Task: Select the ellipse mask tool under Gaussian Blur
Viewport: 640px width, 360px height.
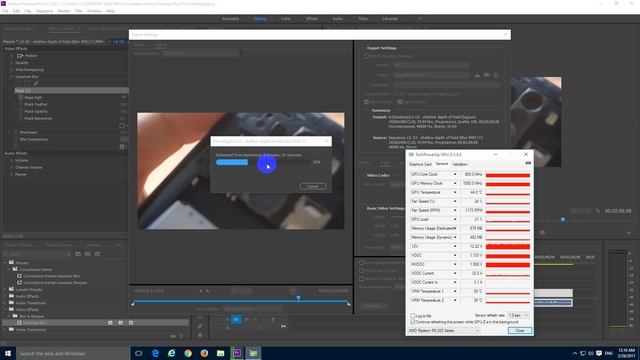Action: (18, 83)
